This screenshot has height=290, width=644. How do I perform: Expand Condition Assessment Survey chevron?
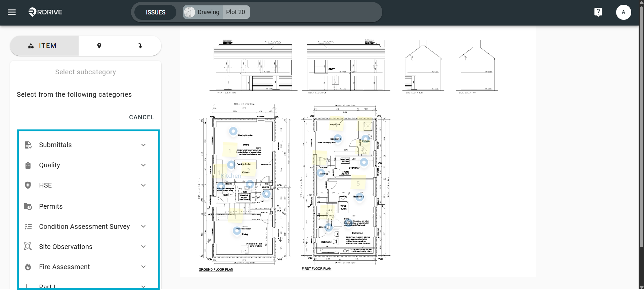pyautogui.click(x=143, y=226)
